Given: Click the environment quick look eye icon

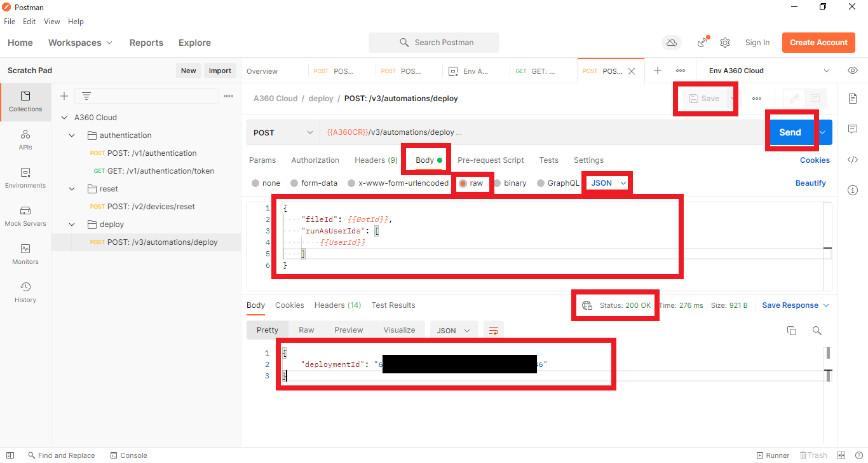Looking at the screenshot, I should click(853, 71).
